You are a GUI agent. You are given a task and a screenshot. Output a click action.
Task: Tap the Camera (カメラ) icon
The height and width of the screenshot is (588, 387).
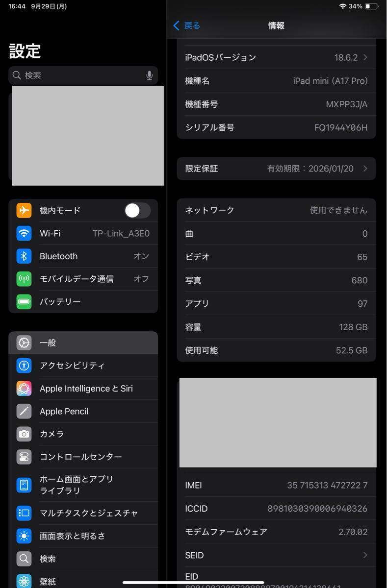coord(24,434)
